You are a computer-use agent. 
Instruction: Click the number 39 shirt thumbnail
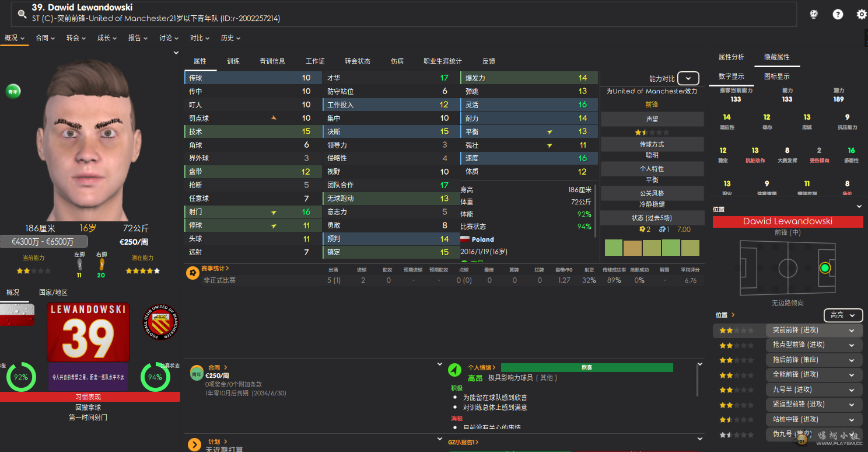[x=88, y=332]
